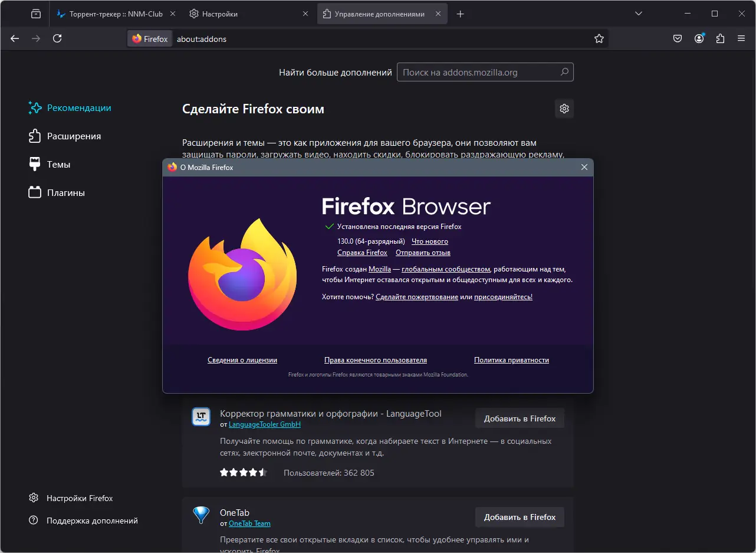The width and height of the screenshot is (756, 553).
Task: Click the Отправить отзыв link
Action: pos(423,253)
